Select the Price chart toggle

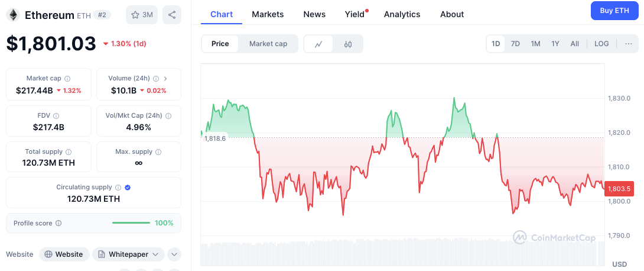pos(220,44)
